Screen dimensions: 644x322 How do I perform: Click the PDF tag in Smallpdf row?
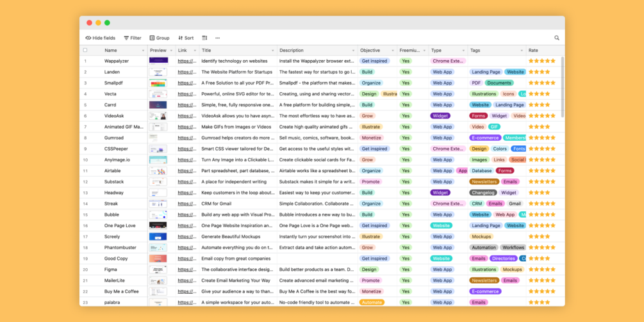[x=476, y=83]
